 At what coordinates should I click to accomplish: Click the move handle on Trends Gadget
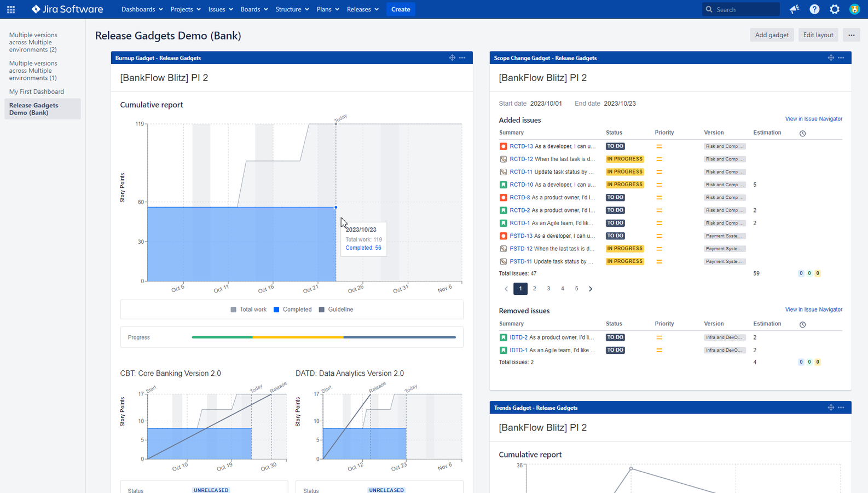click(831, 408)
